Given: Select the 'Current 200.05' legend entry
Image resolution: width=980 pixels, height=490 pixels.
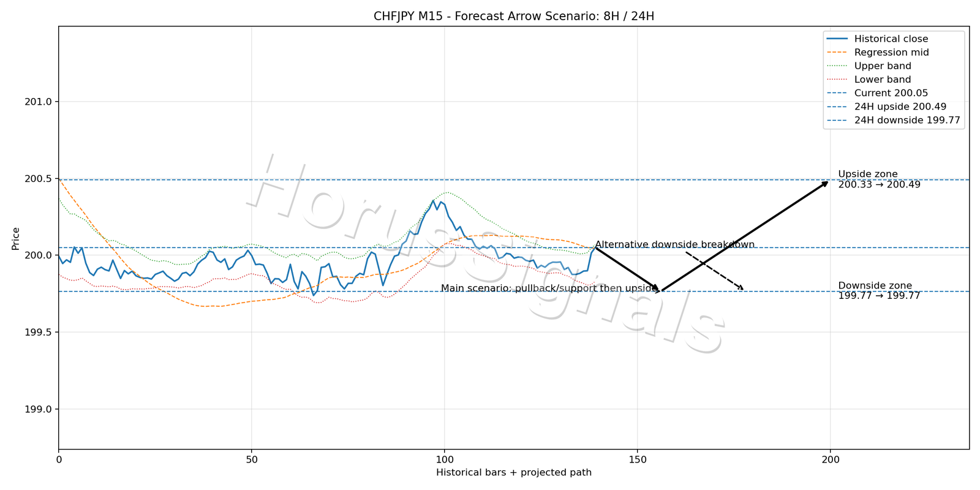Looking at the screenshot, I should point(877,93).
